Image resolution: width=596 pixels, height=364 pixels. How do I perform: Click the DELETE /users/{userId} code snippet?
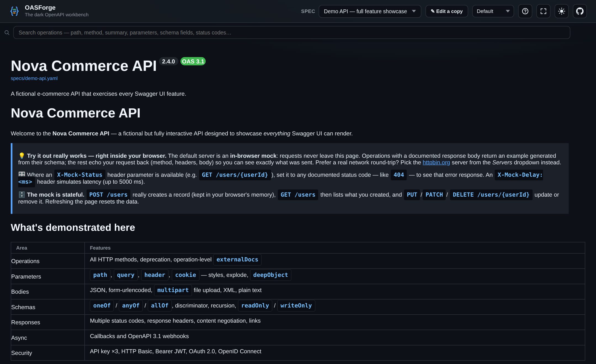[x=491, y=195]
